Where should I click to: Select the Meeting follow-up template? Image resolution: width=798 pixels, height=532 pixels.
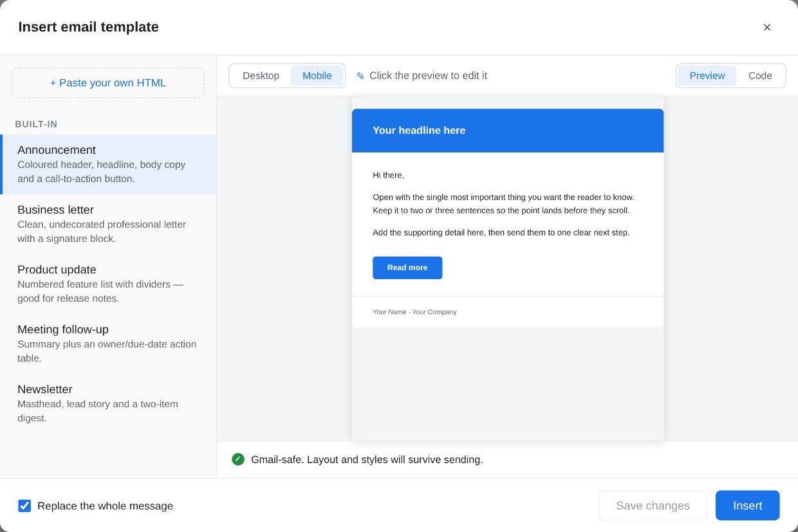click(x=108, y=344)
